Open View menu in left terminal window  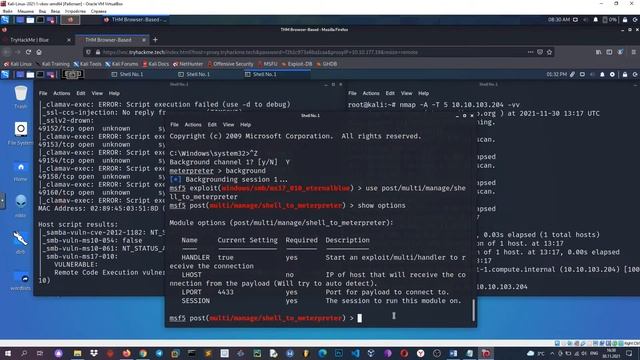click(97, 93)
